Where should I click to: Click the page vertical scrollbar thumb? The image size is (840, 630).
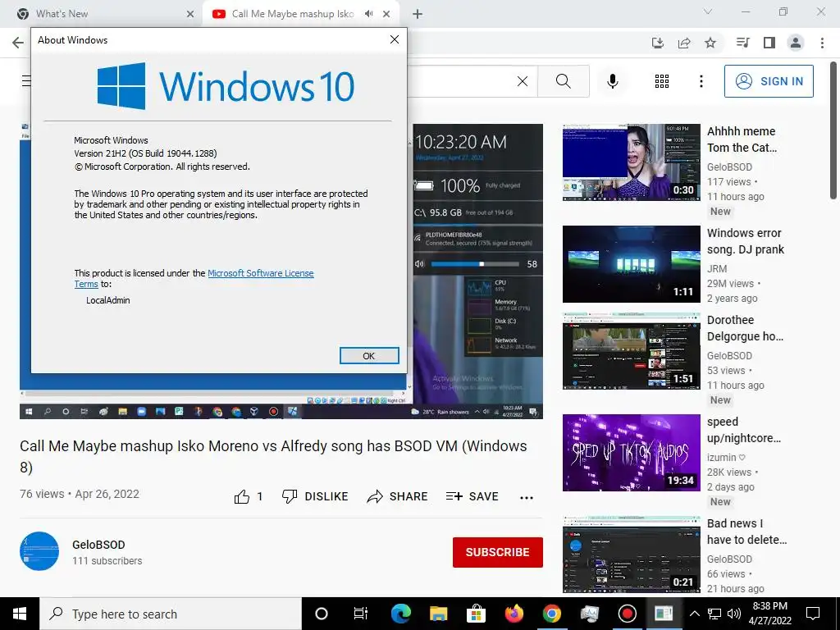pyautogui.click(x=833, y=130)
